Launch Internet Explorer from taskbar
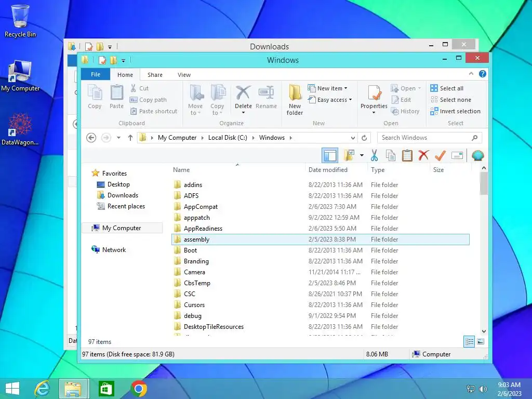 (x=42, y=389)
